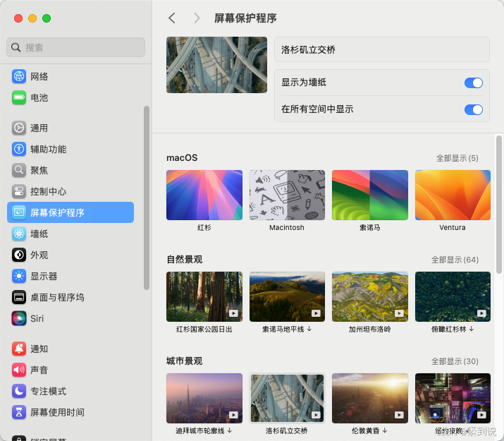Image resolution: width=504 pixels, height=441 pixels.
Task: Select the 外观 appearance icon
Action: coord(19,255)
